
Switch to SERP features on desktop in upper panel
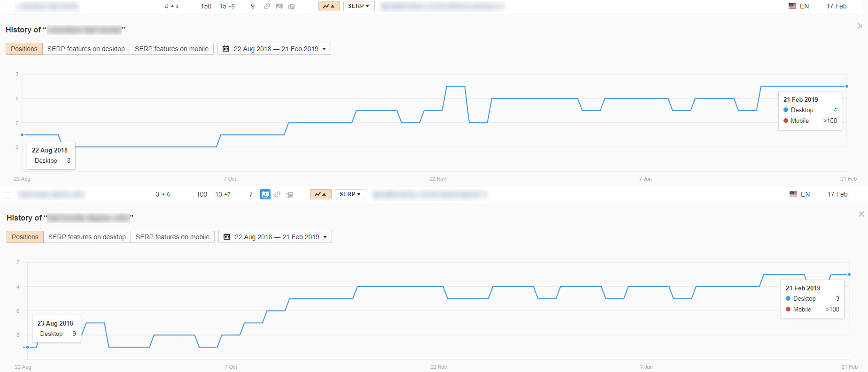86,49
